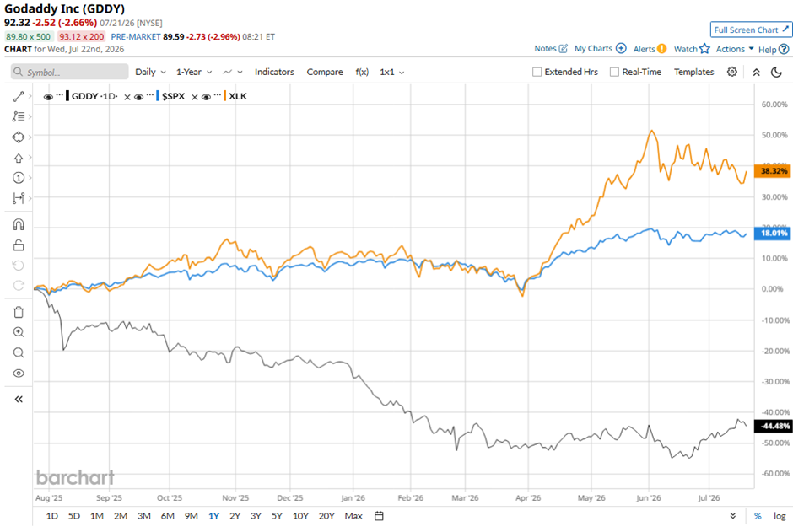Viewport: 793px width, 532px height.
Task: Delete drawings with the trash icon
Action: (x=19, y=312)
